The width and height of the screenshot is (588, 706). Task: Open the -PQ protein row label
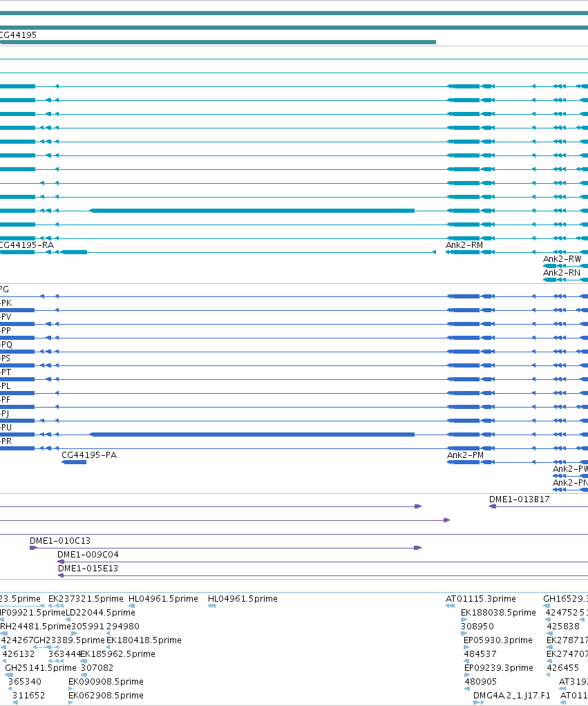6,345
